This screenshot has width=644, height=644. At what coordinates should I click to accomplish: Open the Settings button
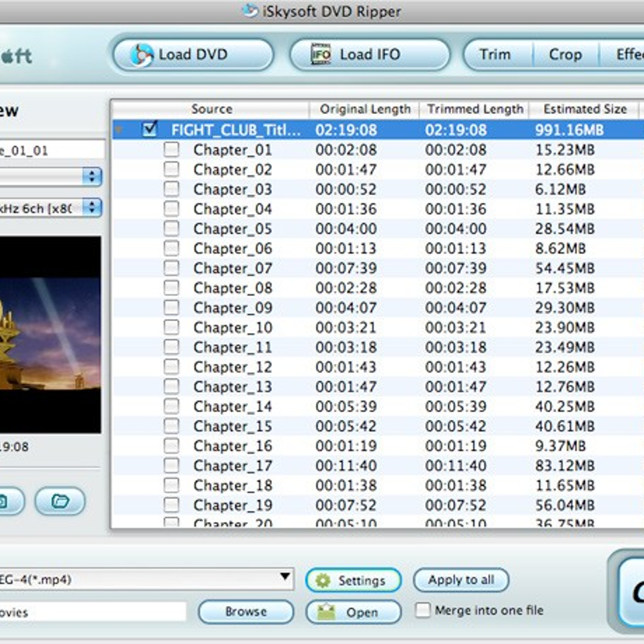click(354, 580)
